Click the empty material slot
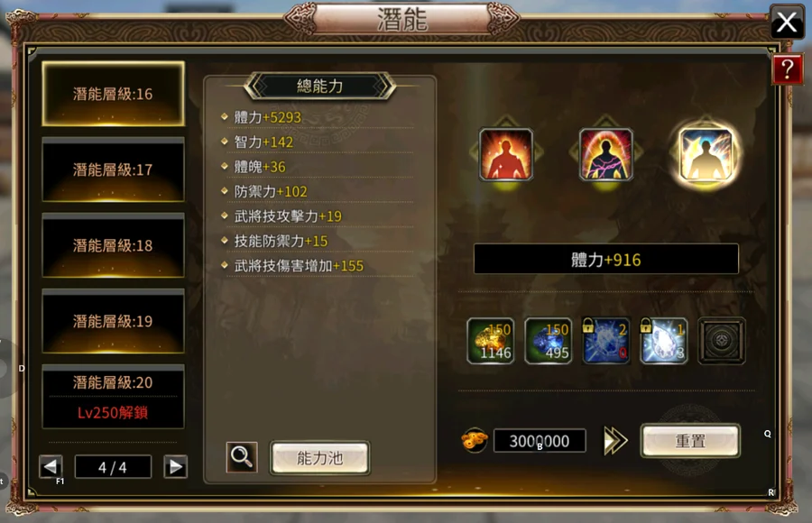Viewport: 812px width, 523px height. click(722, 341)
